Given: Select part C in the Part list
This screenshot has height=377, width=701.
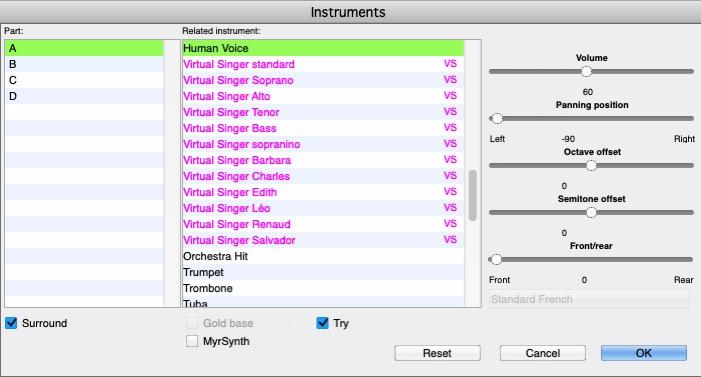Looking at the screenshot, I should [84, 80].
